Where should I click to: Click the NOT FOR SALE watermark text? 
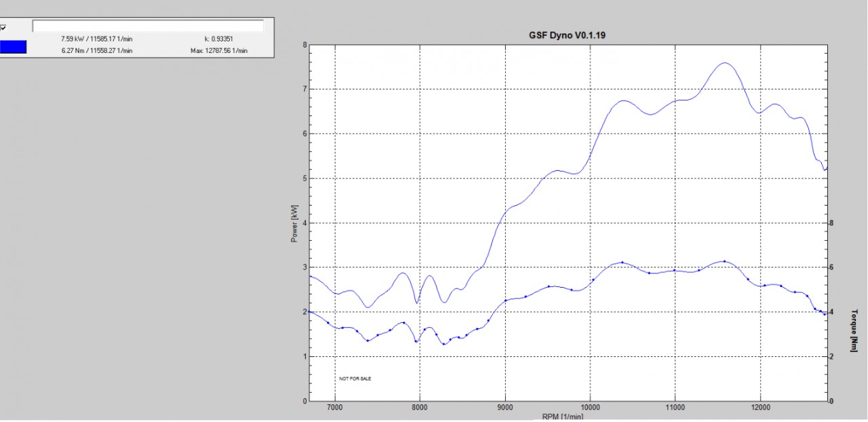tap(355, 379)
